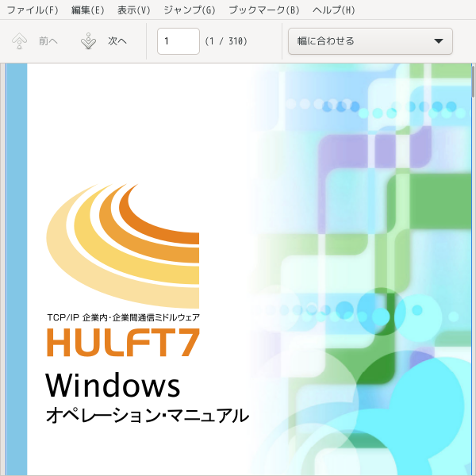This screenshot has width=476, height=476.
Task: Click the TCP/IP 企業内・企業間通信ミドルウェア text
Action: pos(123,317)
